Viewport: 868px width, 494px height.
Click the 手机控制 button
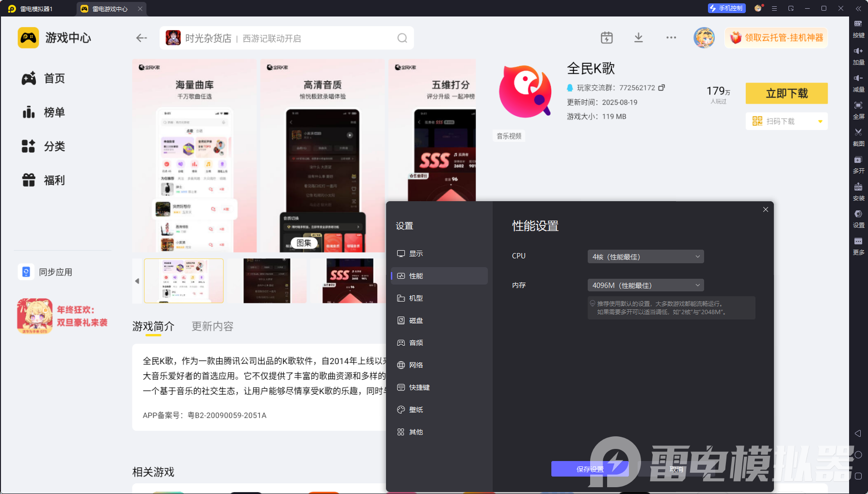click(726, 8)
